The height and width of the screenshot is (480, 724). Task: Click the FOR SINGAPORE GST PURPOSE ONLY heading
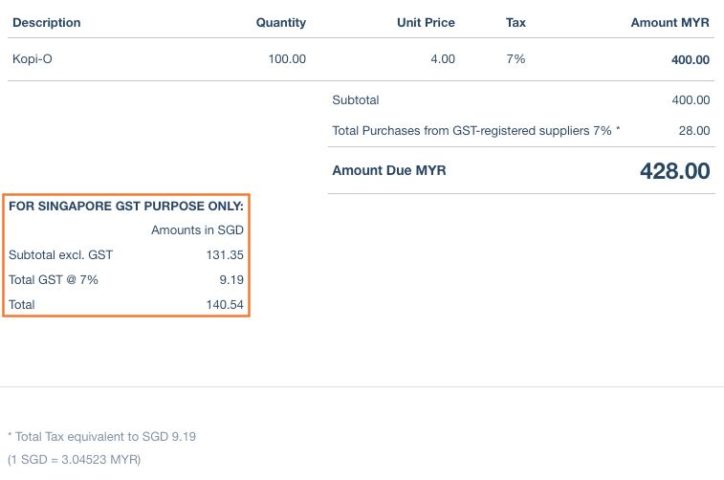126,205
